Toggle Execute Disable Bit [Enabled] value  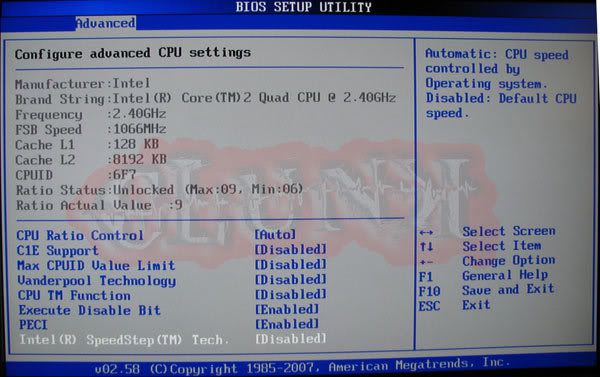click(x=287, y=309)
